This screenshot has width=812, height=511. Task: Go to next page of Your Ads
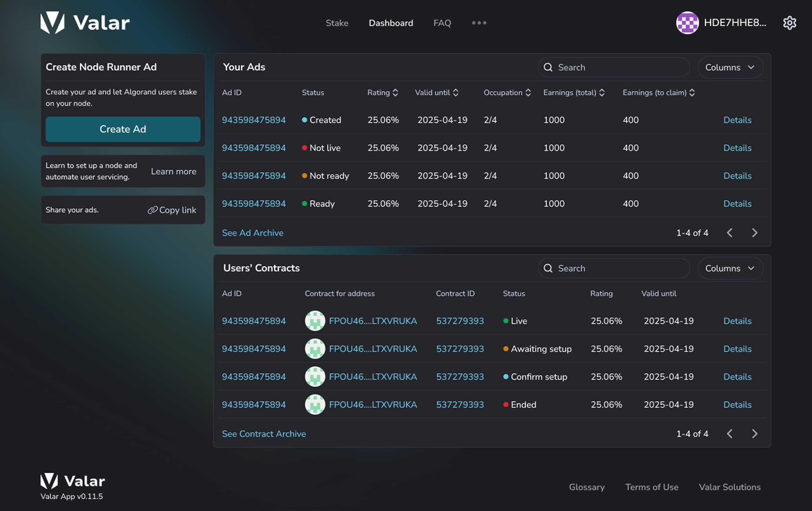754,233
